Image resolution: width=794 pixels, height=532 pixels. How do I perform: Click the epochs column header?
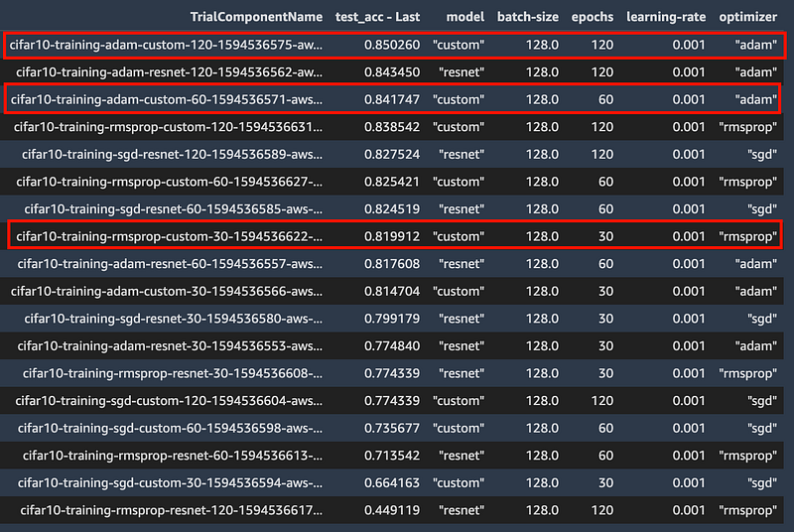pyautogui.click(x=592, y=17)
